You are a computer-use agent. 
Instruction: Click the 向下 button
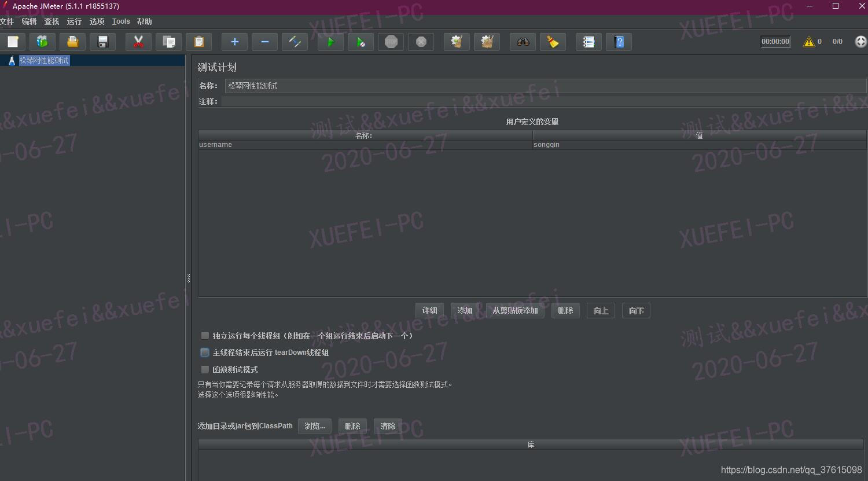click(636, 311)
